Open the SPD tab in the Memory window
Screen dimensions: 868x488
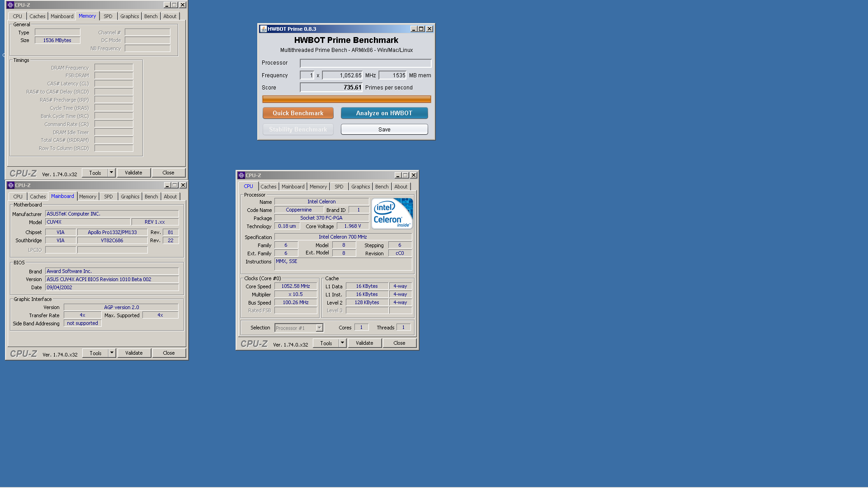[x=108, y=16]
